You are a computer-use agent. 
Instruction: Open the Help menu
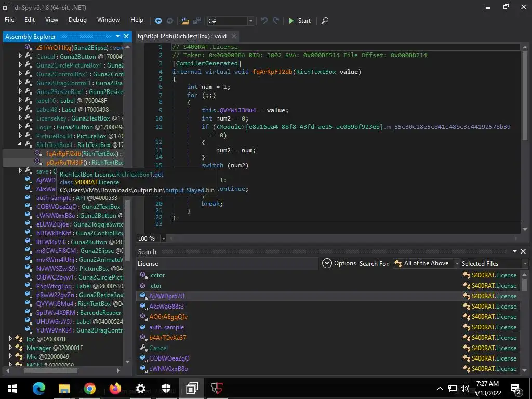[x=137, y=20]
